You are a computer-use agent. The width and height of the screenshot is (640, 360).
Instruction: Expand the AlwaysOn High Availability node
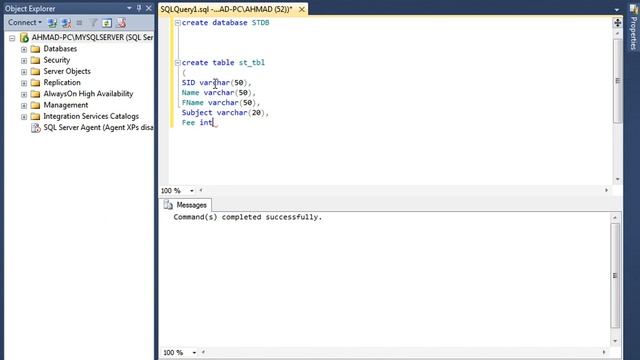(24, 94)
